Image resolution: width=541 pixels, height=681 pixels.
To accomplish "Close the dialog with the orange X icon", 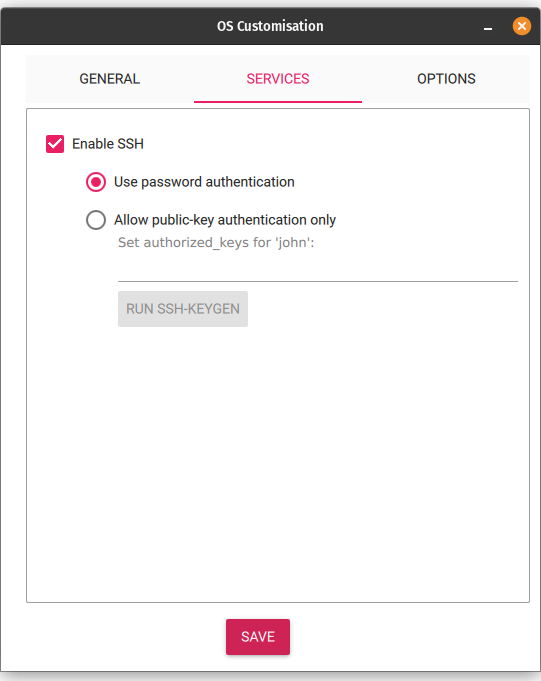I will [522, 26].
